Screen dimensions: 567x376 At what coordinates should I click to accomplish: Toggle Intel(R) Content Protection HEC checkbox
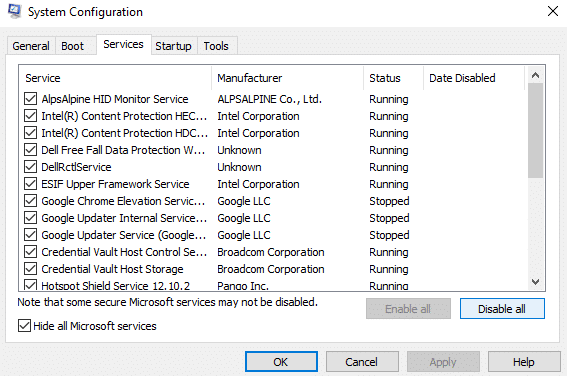click(x=30, y=116)
